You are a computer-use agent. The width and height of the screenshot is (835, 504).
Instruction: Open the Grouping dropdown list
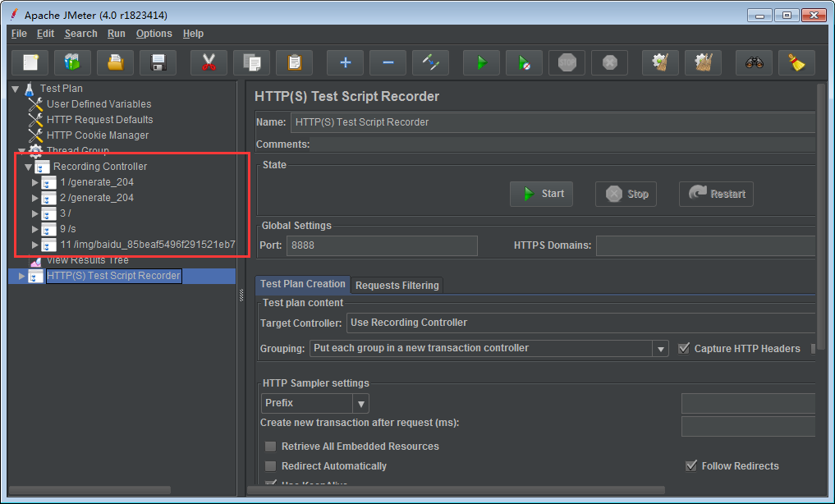click(x=660, y=349)
